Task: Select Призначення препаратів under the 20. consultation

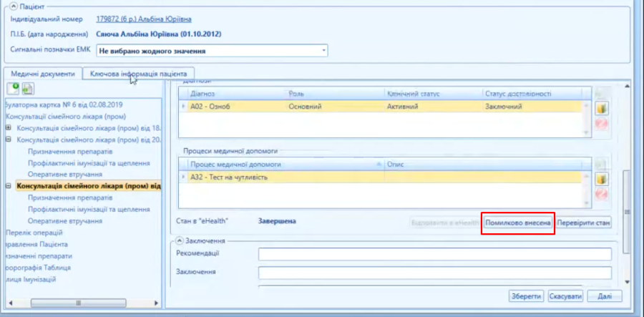Action: [70, 152]
